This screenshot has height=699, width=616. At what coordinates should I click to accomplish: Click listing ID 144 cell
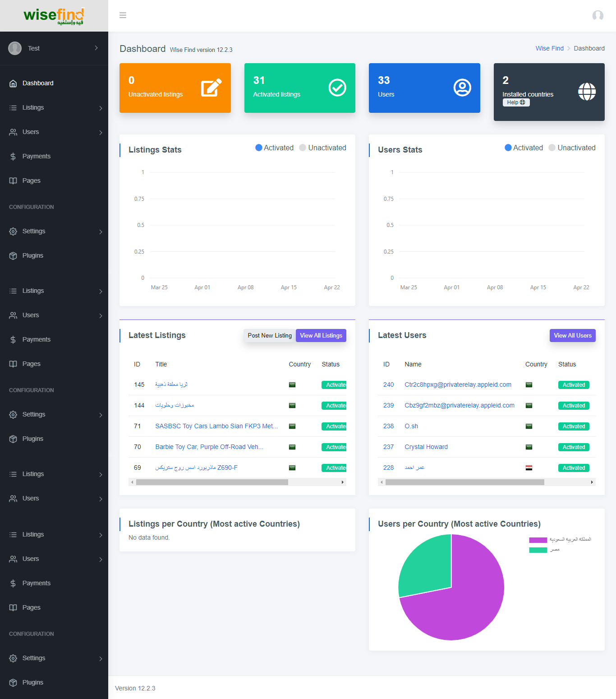pos(139,406)
